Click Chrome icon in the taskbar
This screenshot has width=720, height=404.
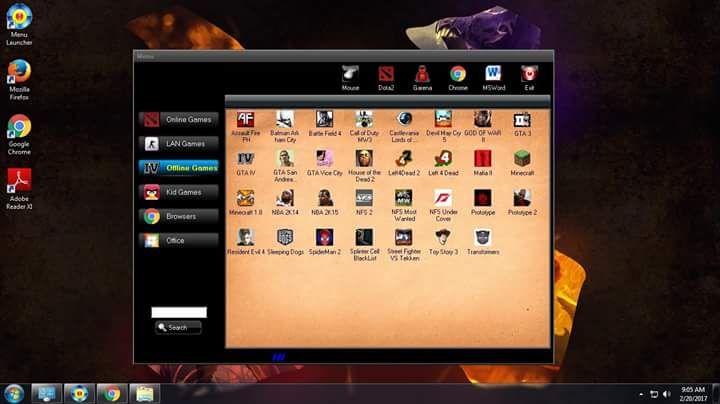coord(111,394)
